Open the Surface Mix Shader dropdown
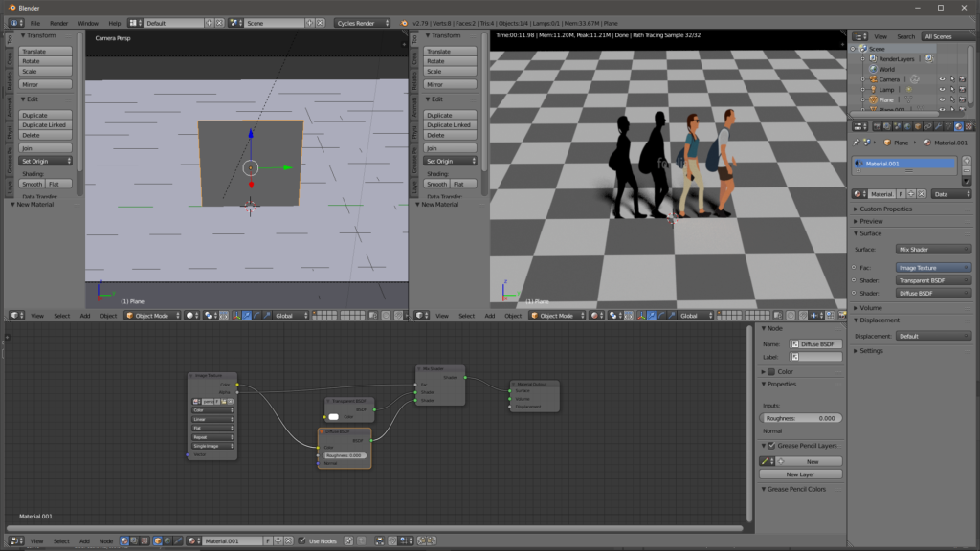The width and height of the screenshot is (980, 551). (x=933, y=250)
